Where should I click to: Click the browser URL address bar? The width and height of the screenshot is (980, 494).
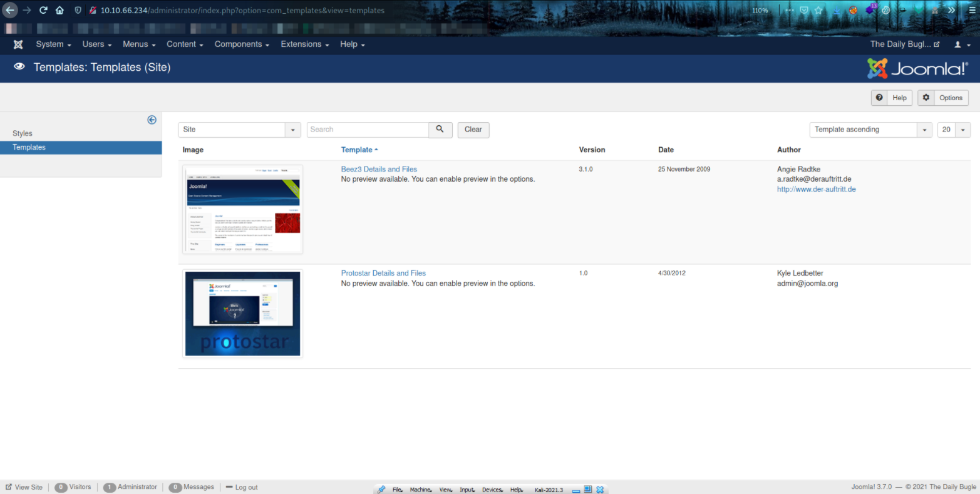point(407,10)
